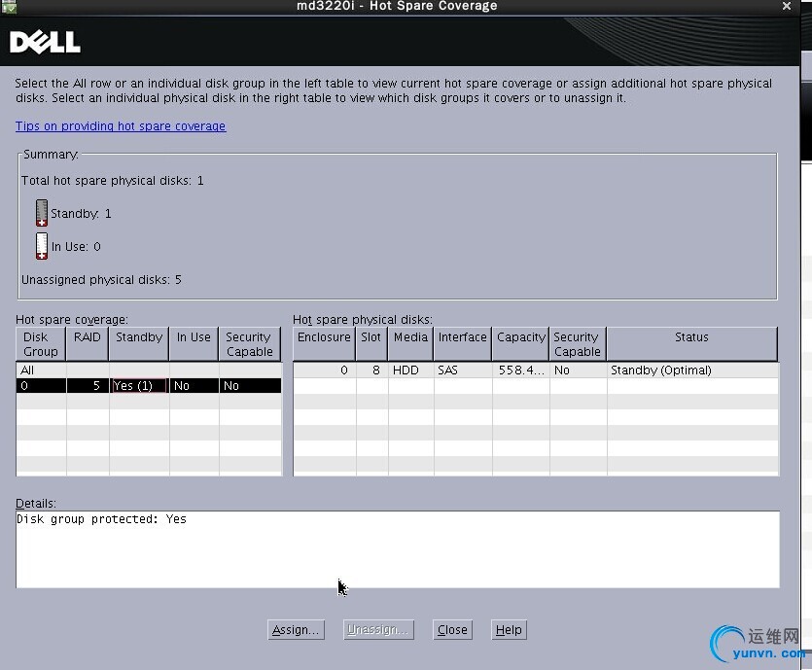The height and width of the screenshot is (670, 812).
Task: Click the In Use hot spare disk icon
Action: pyautogui.click(x=42, y=246)
